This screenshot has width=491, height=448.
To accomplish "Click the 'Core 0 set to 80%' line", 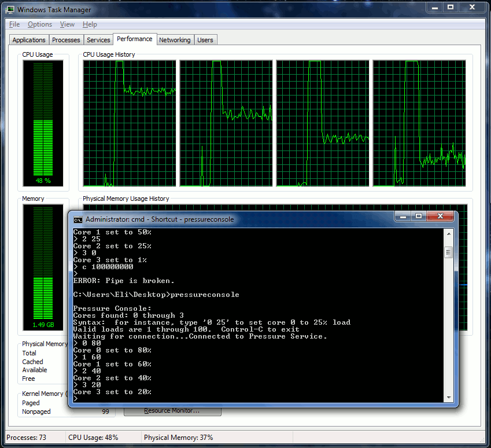I will click(112, 351).
